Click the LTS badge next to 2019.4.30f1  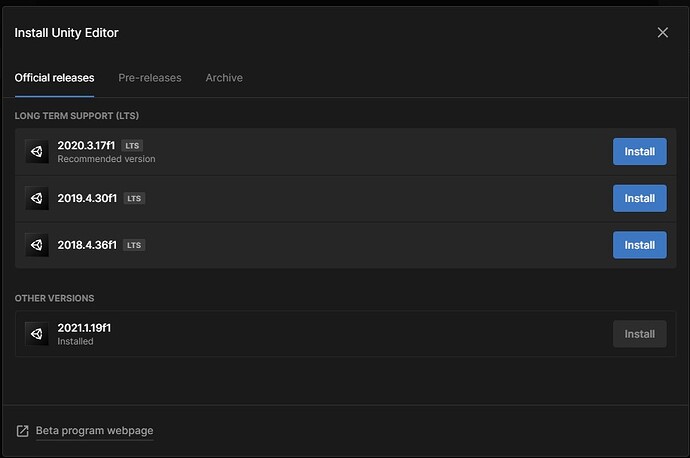click(x=134, y=198)
